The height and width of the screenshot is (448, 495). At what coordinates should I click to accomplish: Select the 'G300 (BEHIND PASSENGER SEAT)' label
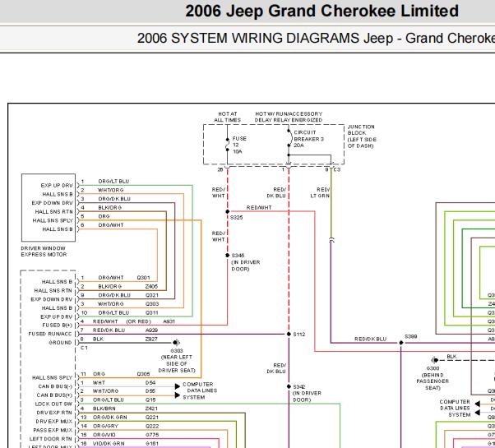click(x=433, y=378)
